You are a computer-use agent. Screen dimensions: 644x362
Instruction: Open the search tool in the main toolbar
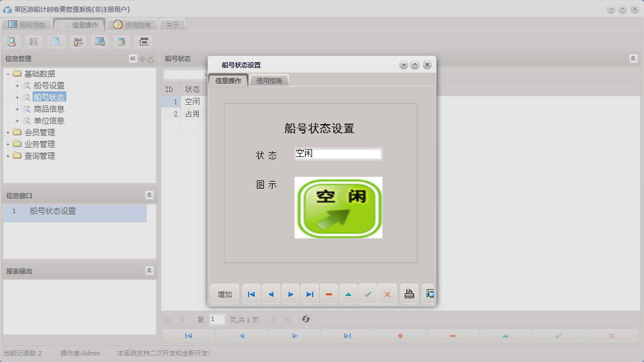coord(11,41)
